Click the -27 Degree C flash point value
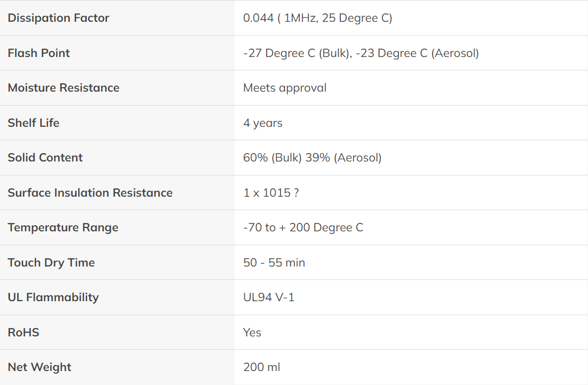588x385 pixels. 361,53
